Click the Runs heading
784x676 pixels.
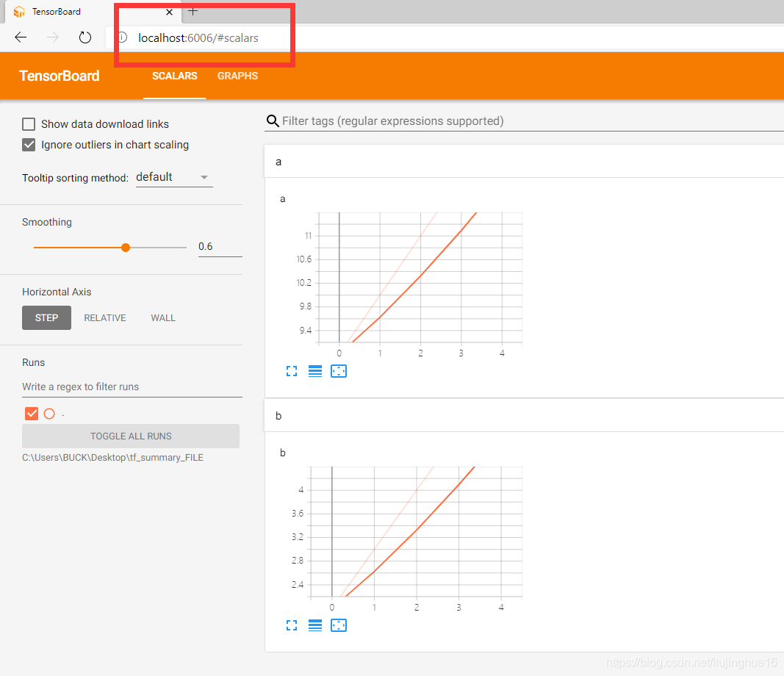34,362
